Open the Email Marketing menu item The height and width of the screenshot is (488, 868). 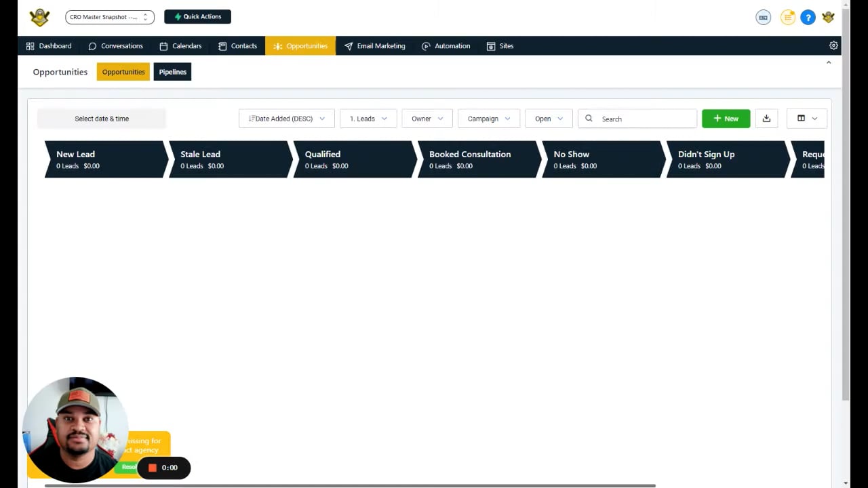tap(374, 46)
